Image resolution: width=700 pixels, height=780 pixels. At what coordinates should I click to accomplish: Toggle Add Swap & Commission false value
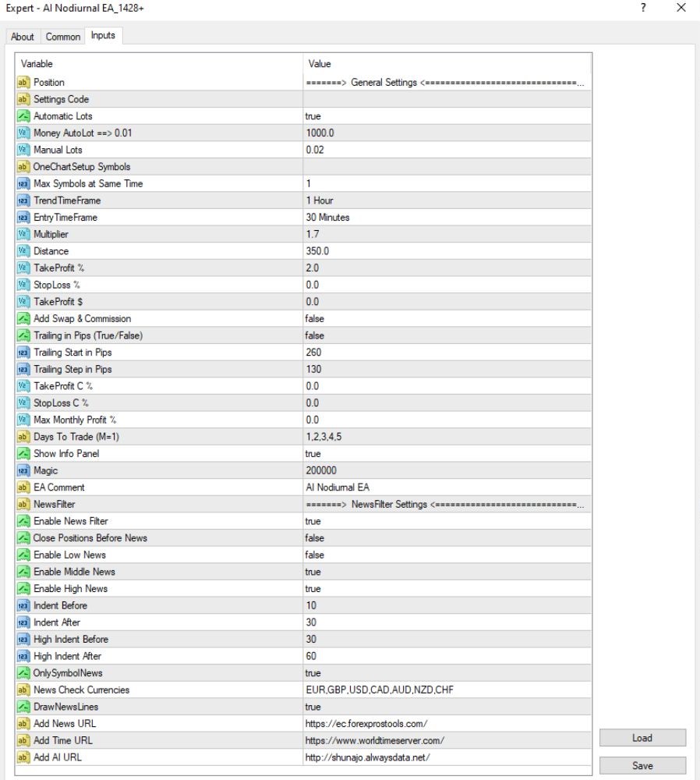(x=447, y=319)
